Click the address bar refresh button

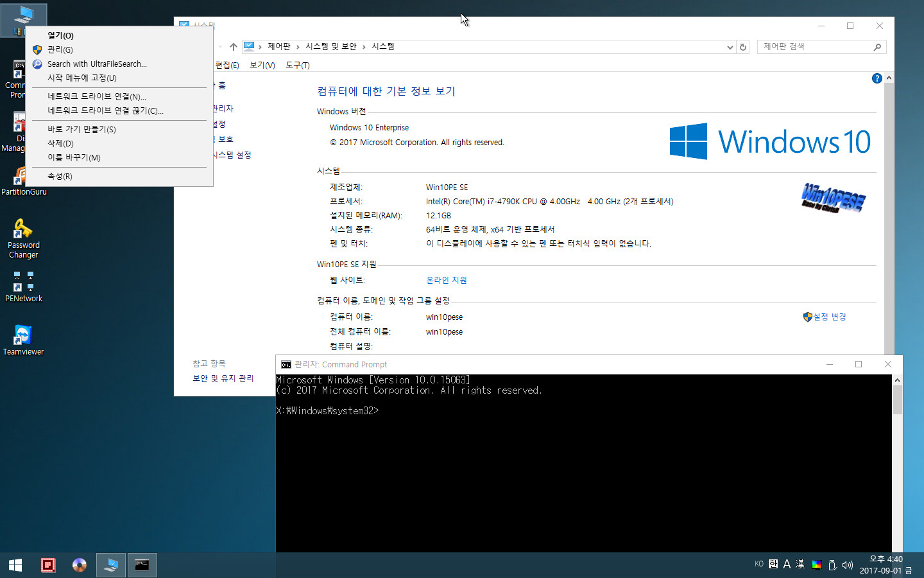coord(743,47)
